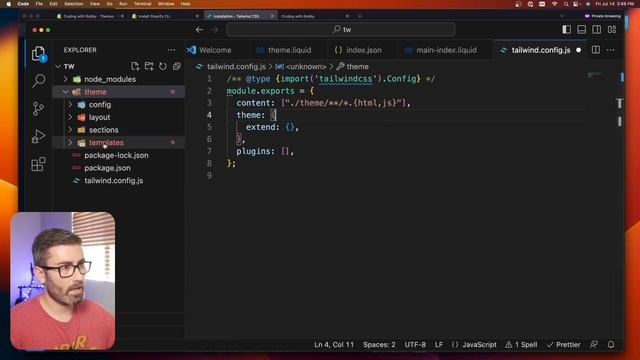Viewport: 640px width, 360px height.
Task: Click the editor minimap preview
Action: click(x=595, y=75)
